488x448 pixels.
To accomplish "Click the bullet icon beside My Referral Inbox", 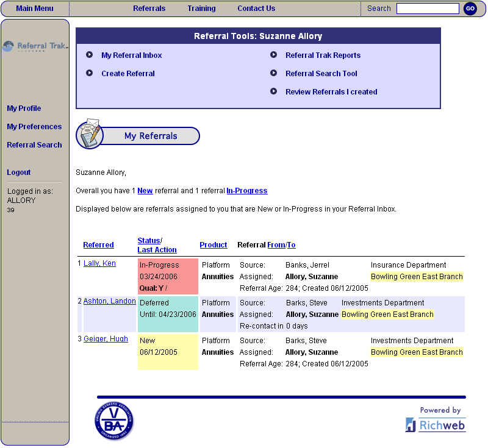I will [89, 55].
